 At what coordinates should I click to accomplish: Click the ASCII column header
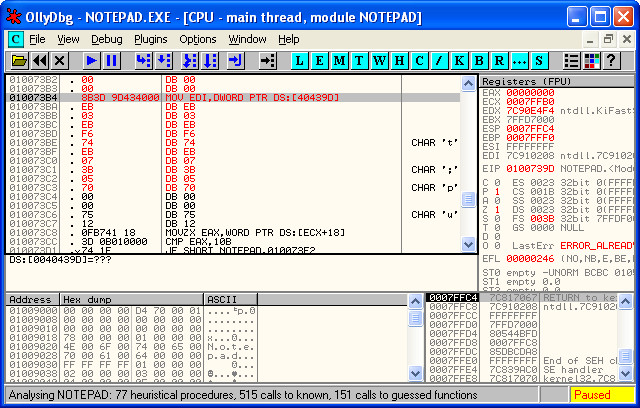[231, 299]
